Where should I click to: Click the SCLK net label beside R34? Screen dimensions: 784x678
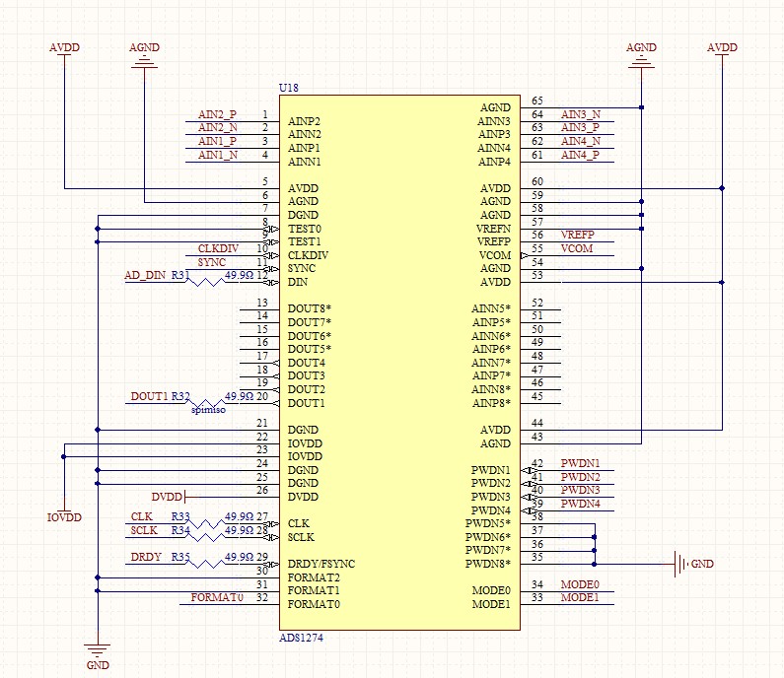pyautogui.click(x=144, y=530)
